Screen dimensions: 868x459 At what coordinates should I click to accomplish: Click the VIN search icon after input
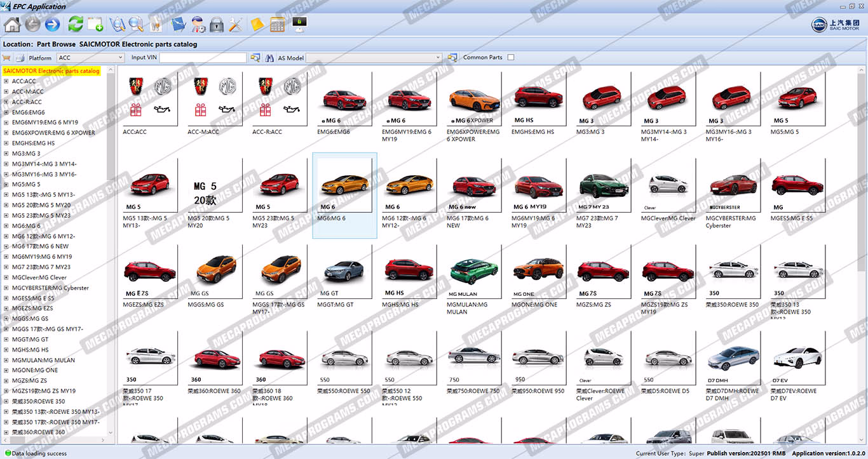pos(255,57)
